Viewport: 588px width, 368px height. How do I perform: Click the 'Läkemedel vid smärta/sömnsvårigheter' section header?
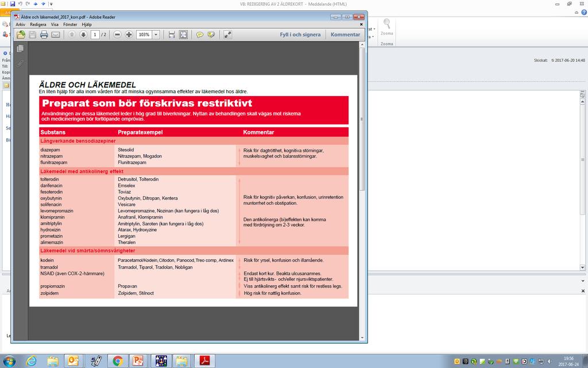(88, 251)
